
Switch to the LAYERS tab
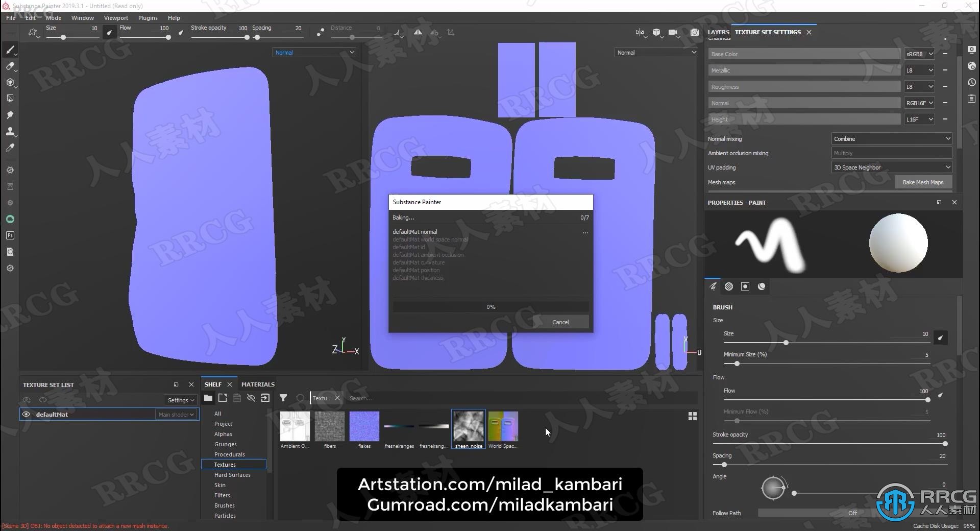(x=718, y=32)
